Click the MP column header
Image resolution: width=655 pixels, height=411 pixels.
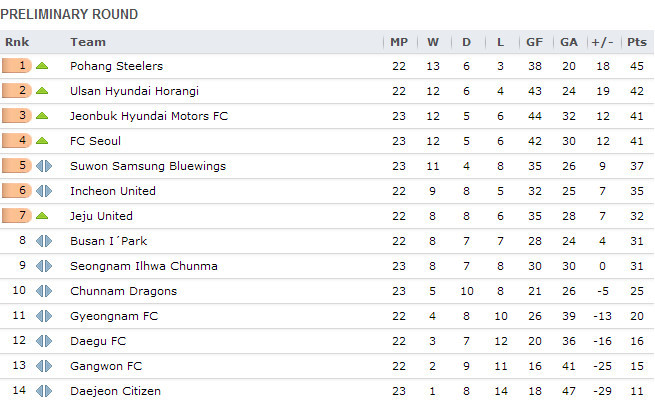399,42
